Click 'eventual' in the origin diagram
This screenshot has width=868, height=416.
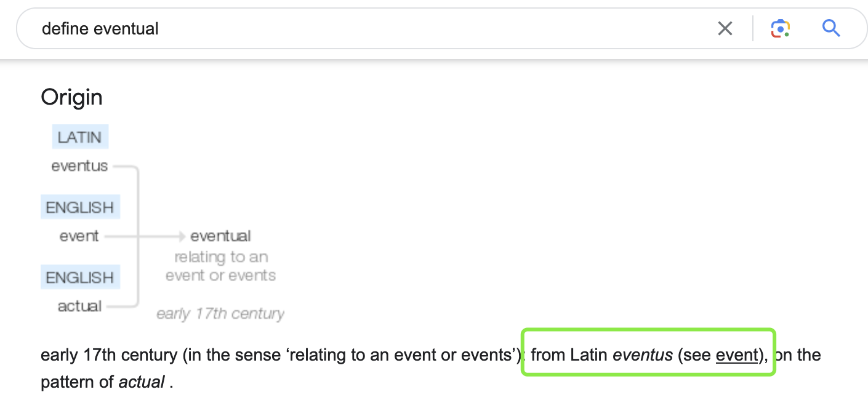click(220, 236)
